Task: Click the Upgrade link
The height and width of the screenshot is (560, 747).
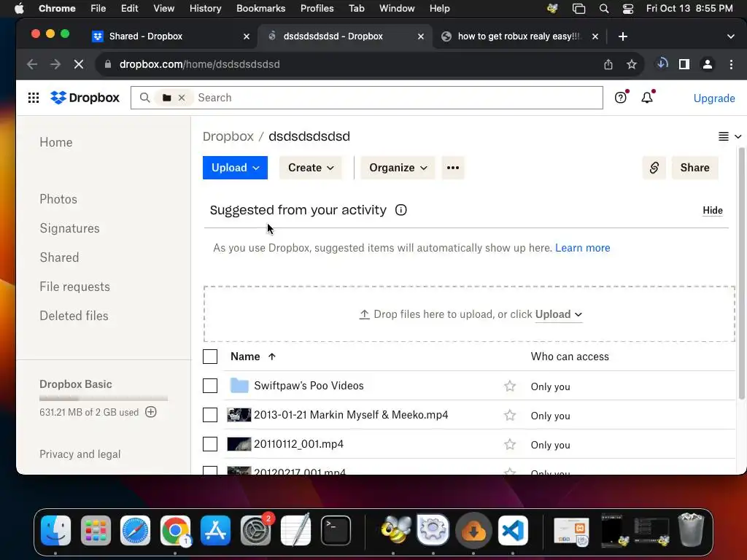Action: [713, 98]
